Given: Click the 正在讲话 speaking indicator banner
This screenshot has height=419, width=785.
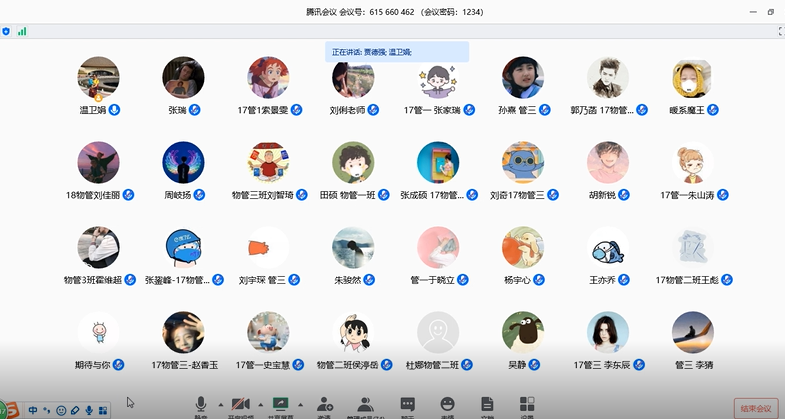Looking at the screenshot, I should point(397,52).
